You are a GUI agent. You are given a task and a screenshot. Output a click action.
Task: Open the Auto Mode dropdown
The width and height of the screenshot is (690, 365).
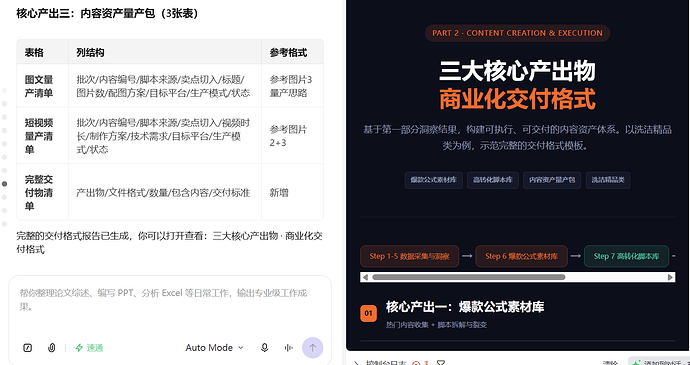[x=214, y=348]
